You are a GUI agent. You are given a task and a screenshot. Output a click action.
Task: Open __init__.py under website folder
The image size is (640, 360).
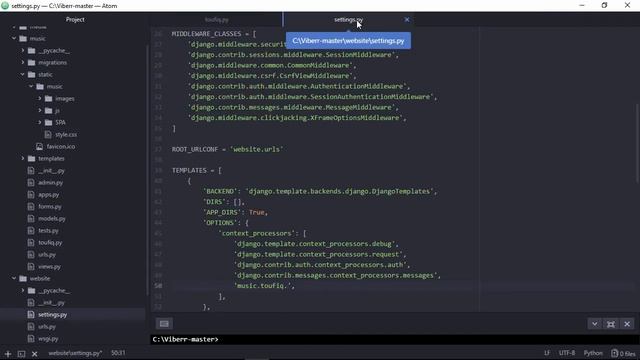coord(51,302)
